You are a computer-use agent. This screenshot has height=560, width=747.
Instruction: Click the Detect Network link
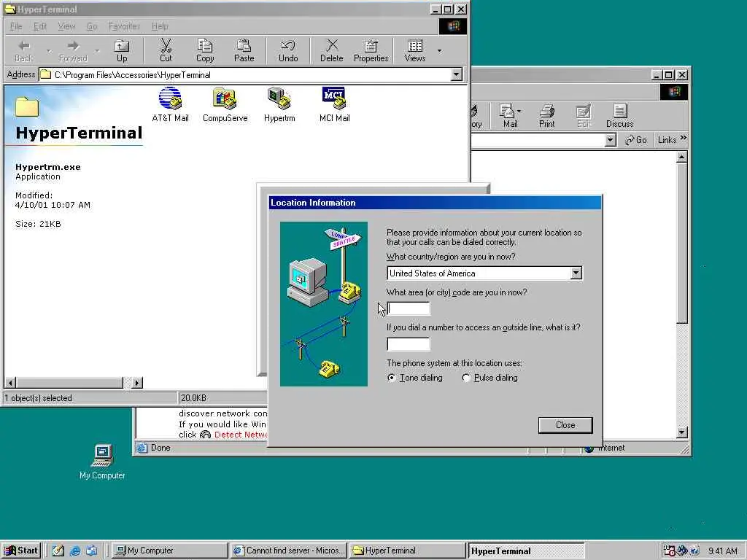pos(241,435)
